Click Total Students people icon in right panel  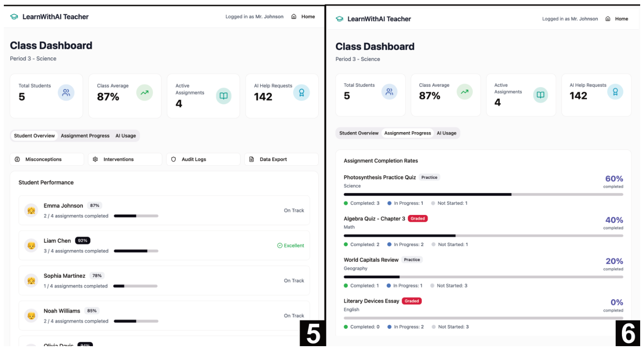[x=390, y=92]
